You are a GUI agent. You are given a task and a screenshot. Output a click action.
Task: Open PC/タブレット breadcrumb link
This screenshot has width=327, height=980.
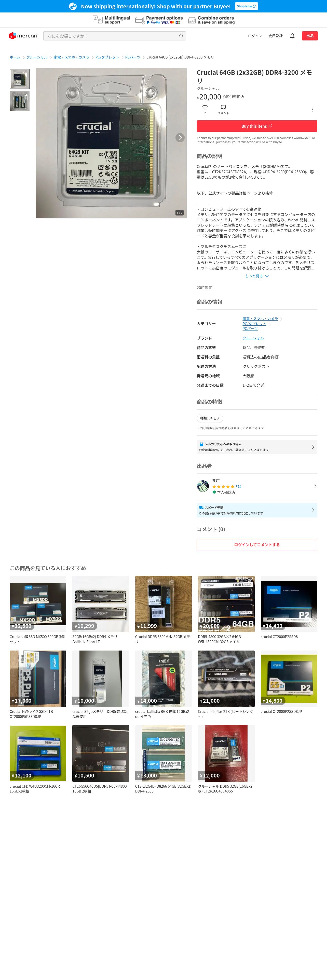click(107, 57)
